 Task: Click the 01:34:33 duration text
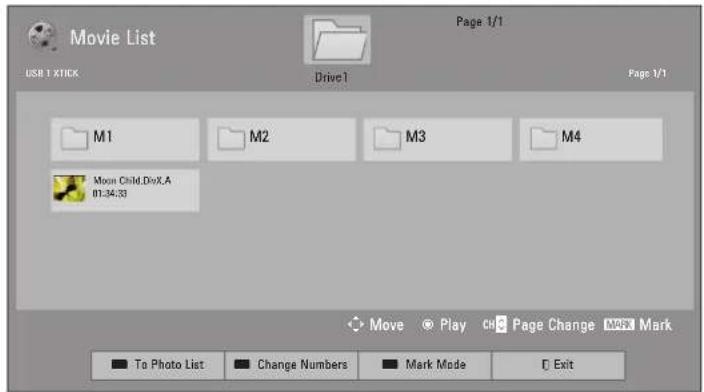click(110, 194)
